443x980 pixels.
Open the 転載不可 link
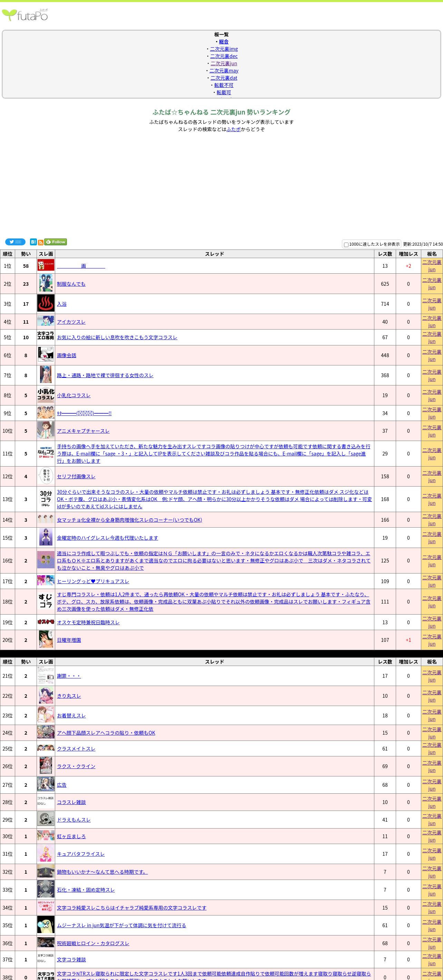point(224,85)
